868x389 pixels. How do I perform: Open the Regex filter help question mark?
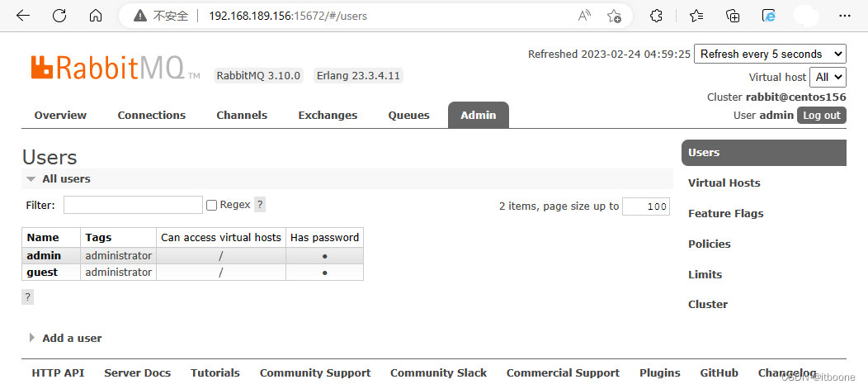point(260,205)
